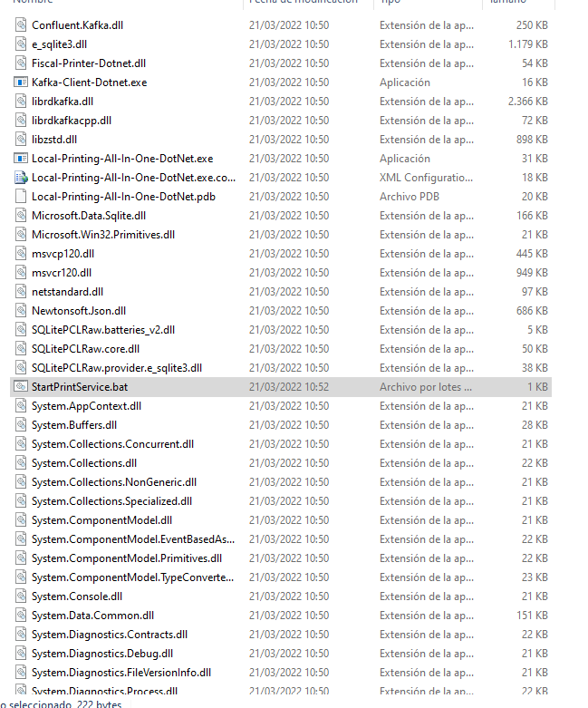Click the Microsoft.Data.Sqlite.dll file icon
Viewport: 588px width, 708px height.
click(x=21, y=216)
